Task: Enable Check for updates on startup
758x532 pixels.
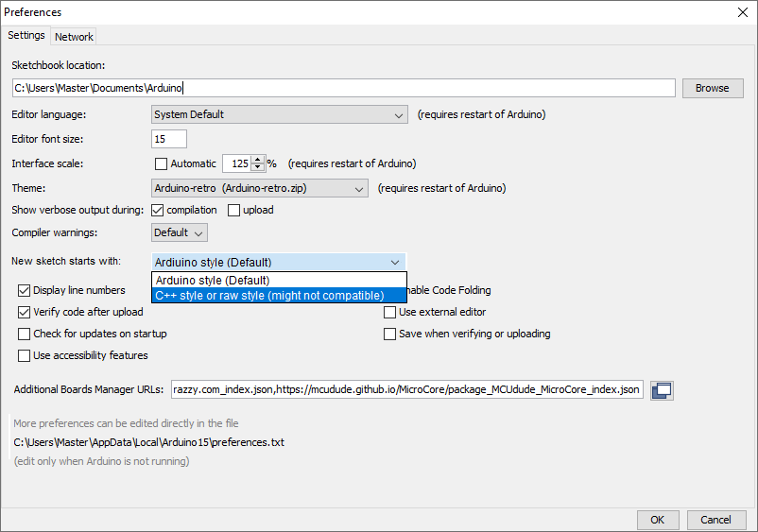Action: click(x=25, y=334)
